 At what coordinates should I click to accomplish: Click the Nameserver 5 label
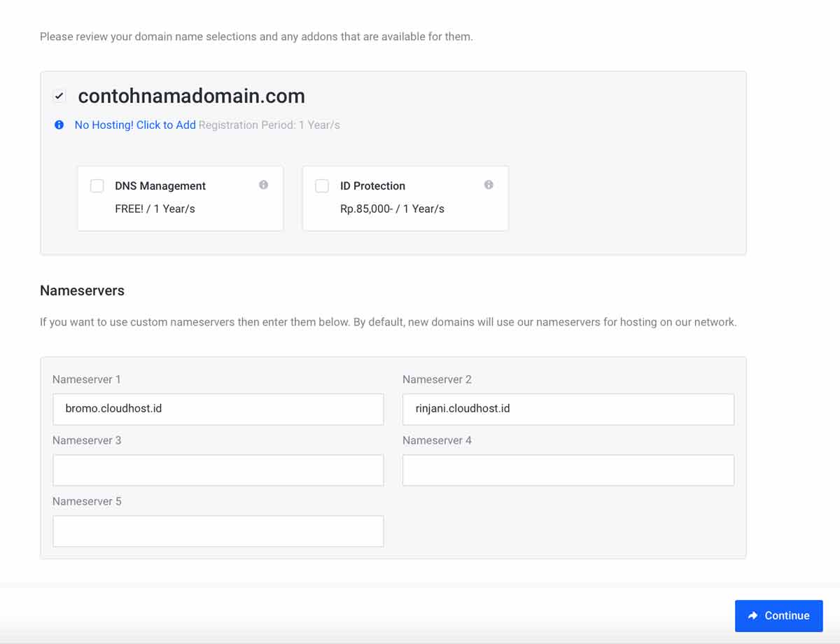click(87, 501)
